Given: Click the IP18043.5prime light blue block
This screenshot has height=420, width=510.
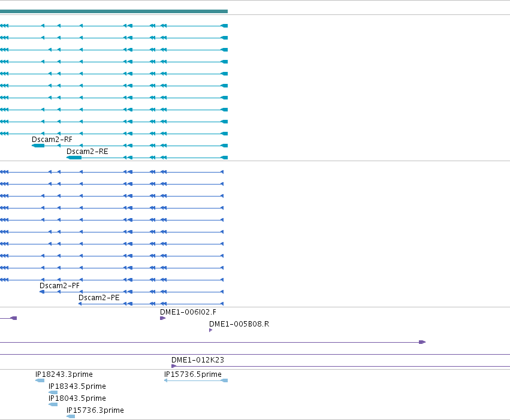Looking at the screenshot, I should click(53, 404).
